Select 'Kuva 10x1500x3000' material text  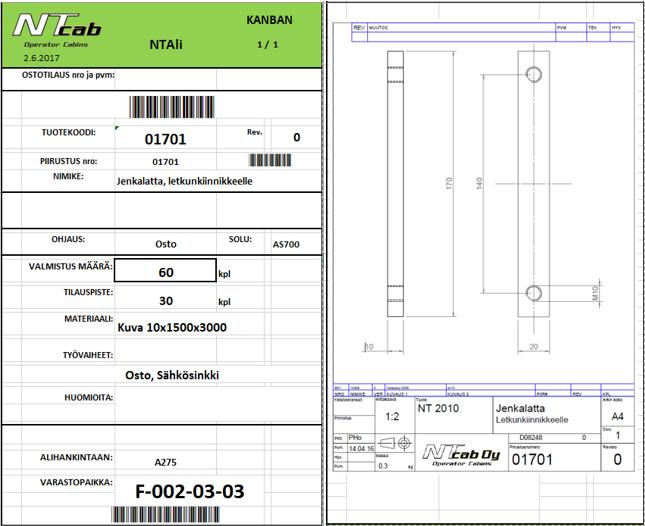(172, 327)
